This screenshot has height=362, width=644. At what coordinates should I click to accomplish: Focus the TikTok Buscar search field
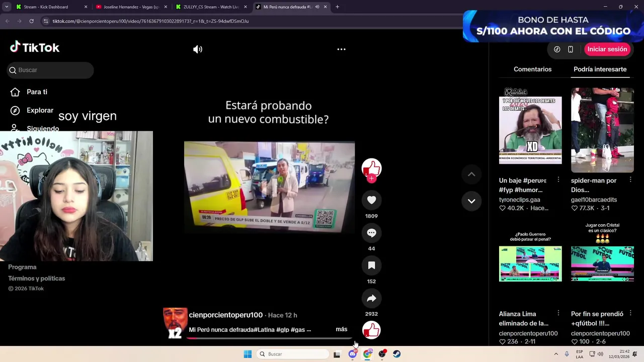(x=50, y=70)
